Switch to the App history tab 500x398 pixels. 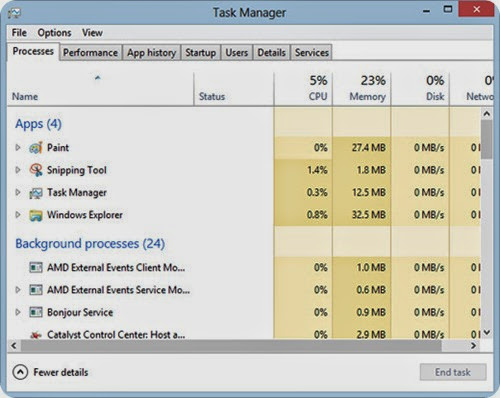[151, 53]
